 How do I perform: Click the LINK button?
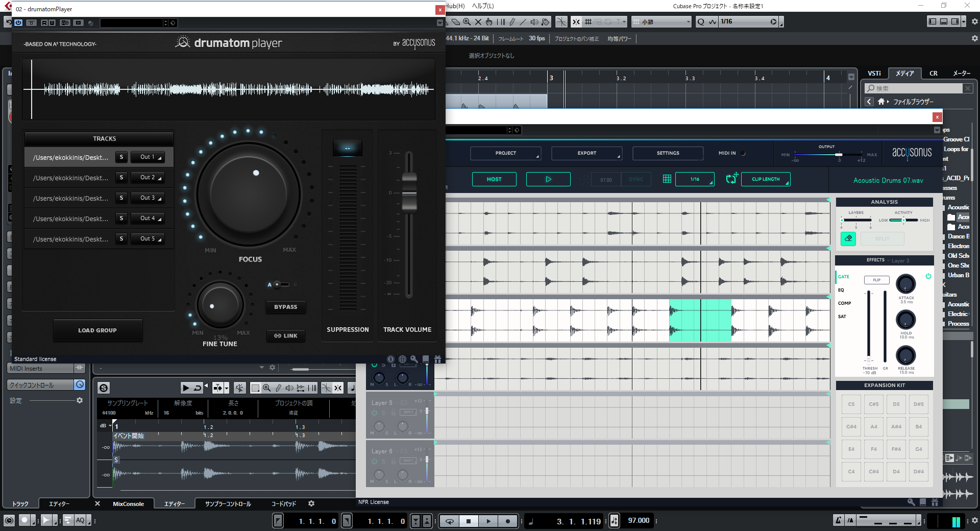(x=286, y=336)
